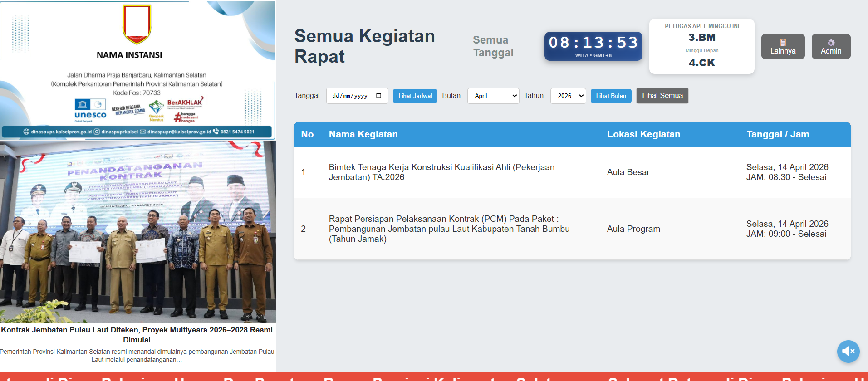
Task: Click the Lihat Bulan button
Action: (611, 96)
